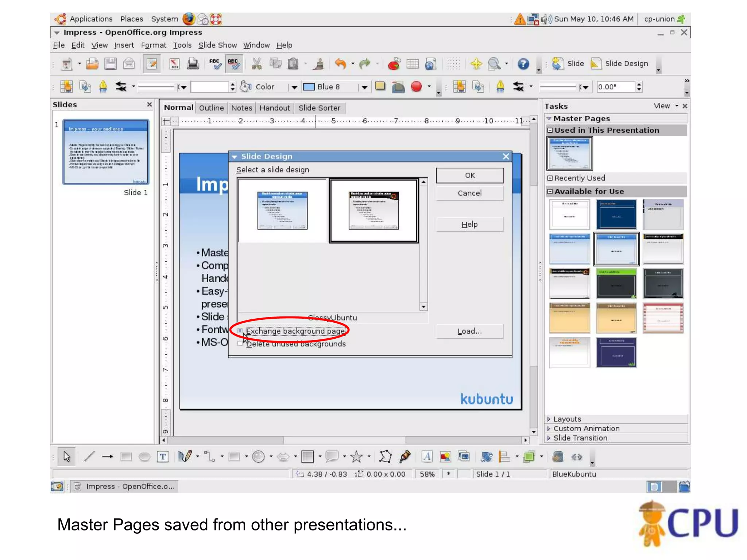Open the Applications system menu
The image size is (747, 560).
[91, 19]
